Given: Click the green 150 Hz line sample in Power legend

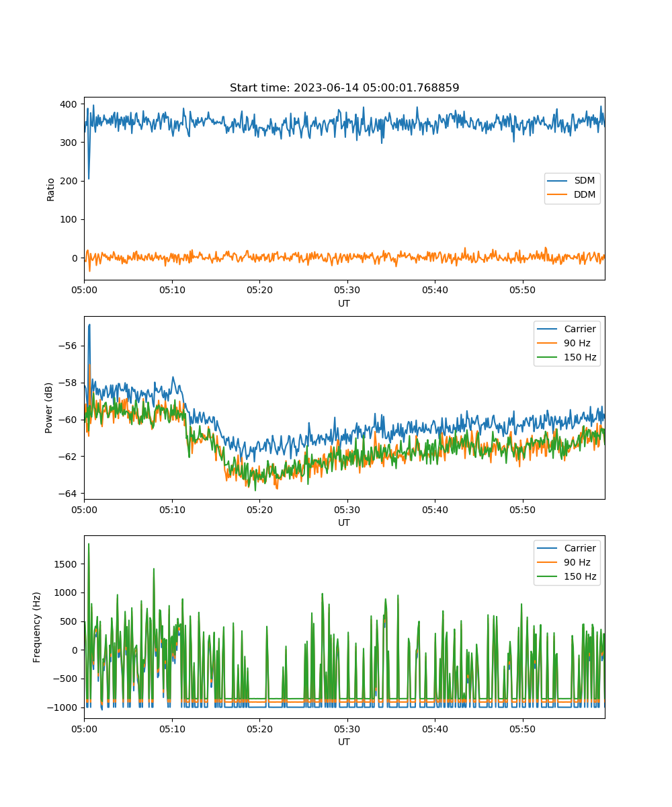Looking at the screenshot, I should pos(548,357).
